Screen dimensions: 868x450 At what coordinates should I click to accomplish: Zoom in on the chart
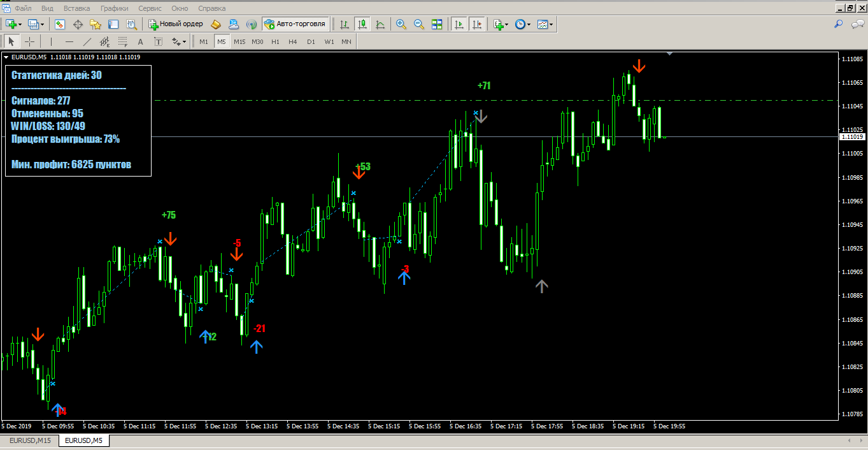(401, 24)
